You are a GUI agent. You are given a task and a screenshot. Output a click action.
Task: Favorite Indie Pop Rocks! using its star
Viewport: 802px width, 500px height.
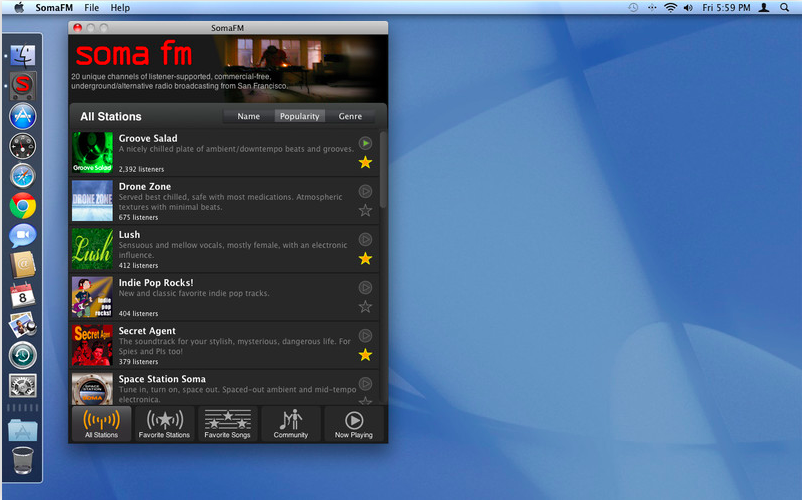click(365, 307)
